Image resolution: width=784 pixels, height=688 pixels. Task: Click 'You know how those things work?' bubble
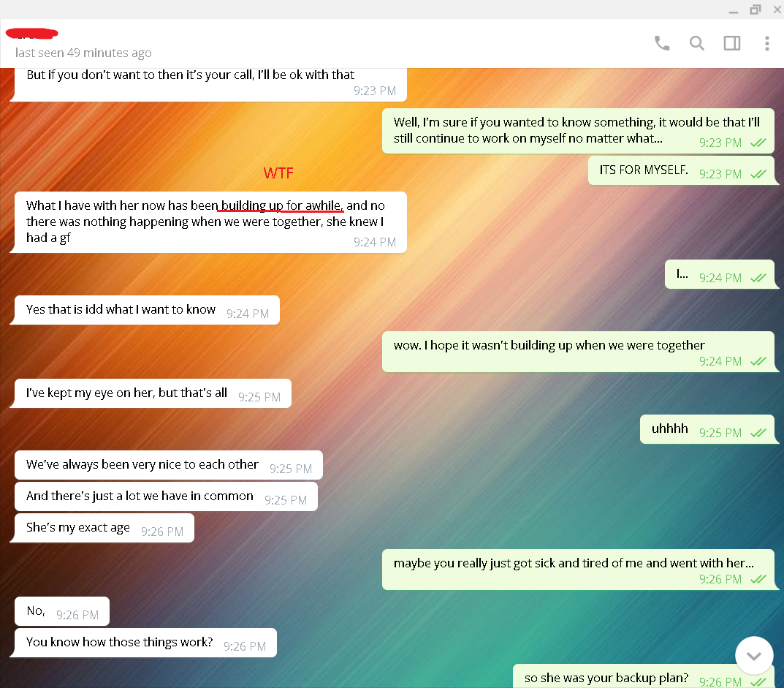(x=145, y=643)
